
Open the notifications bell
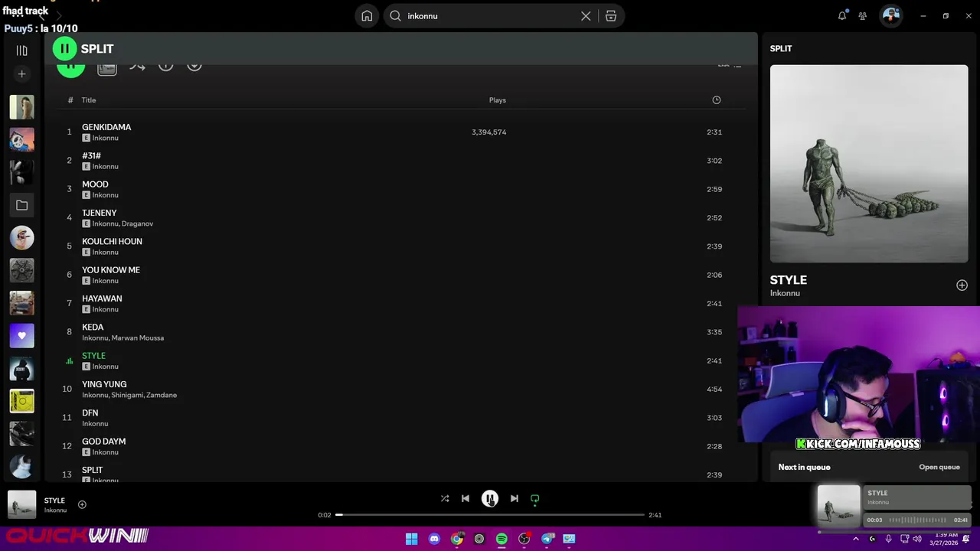click(842, 15)
